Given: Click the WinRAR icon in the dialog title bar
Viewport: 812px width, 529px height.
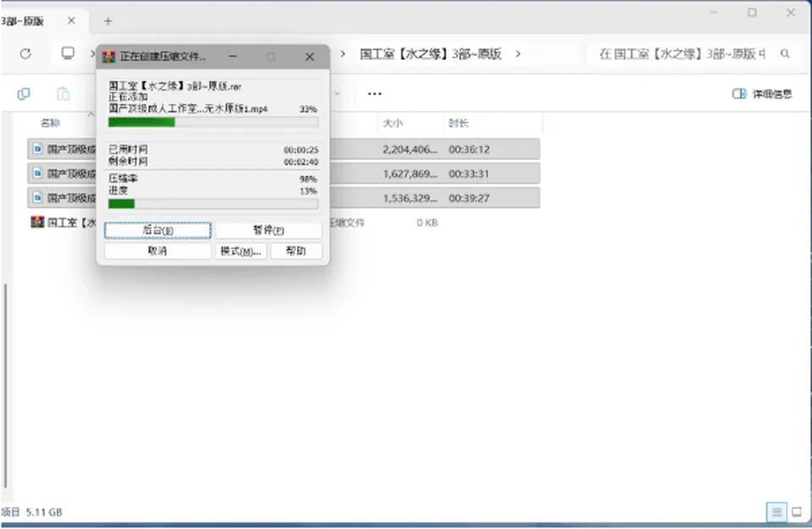Looking at the screenshot, I should click(x=109, y=57).
